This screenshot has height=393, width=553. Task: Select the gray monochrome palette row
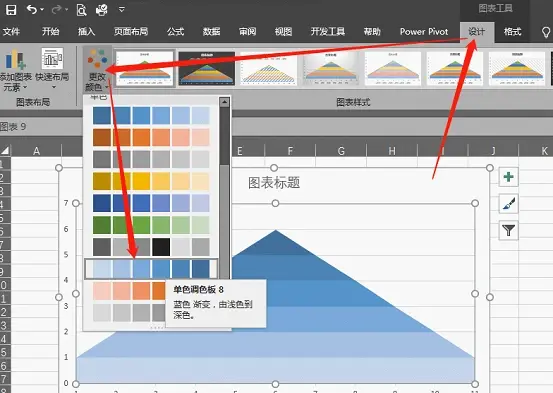pos(151,159)
